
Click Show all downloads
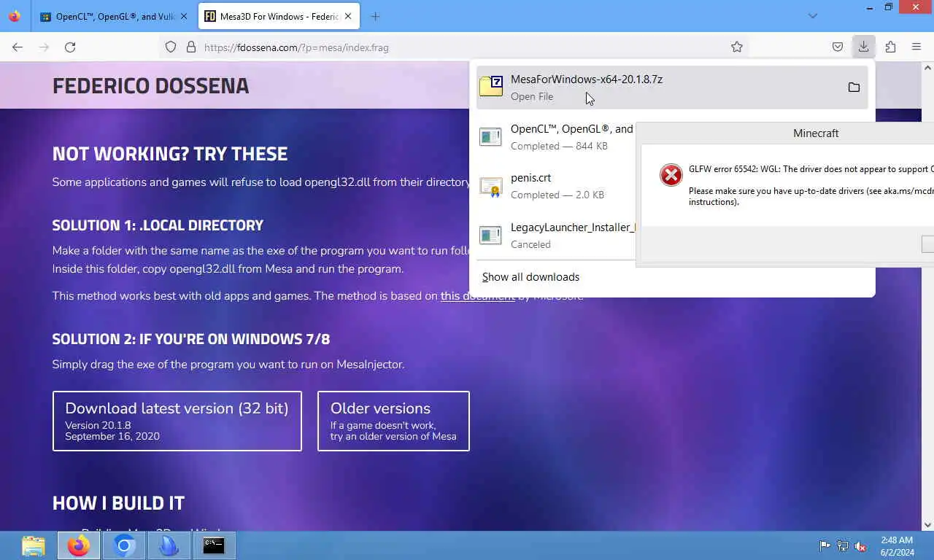(x=530, y=277)
